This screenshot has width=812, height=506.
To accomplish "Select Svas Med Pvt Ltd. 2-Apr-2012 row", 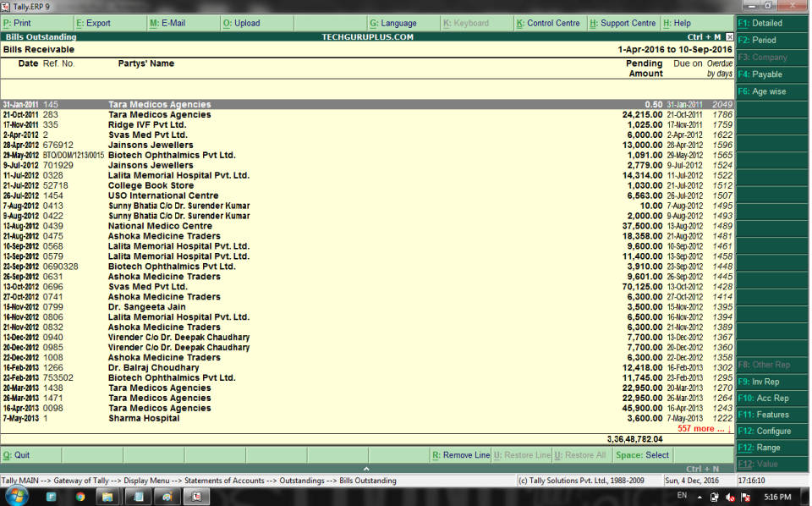I will point(367,135).
